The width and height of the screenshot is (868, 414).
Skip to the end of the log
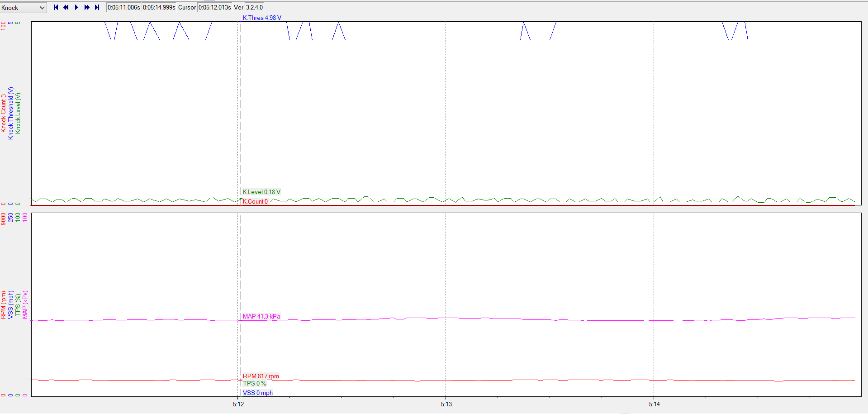[x=97, y=7]
